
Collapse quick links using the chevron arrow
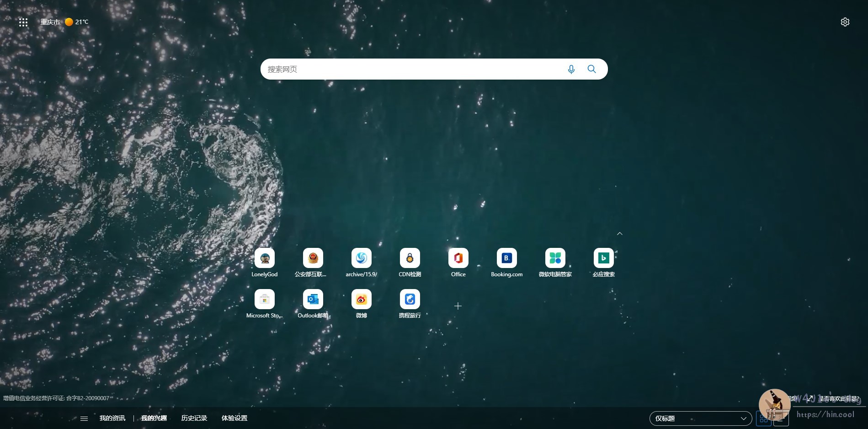(x=619, y=233)
